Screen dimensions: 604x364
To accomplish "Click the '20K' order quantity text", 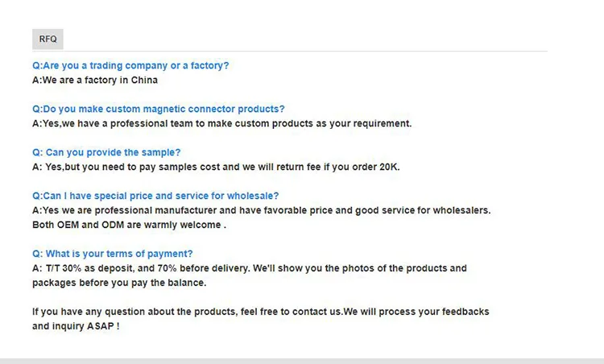I will [x=388, y=167].
